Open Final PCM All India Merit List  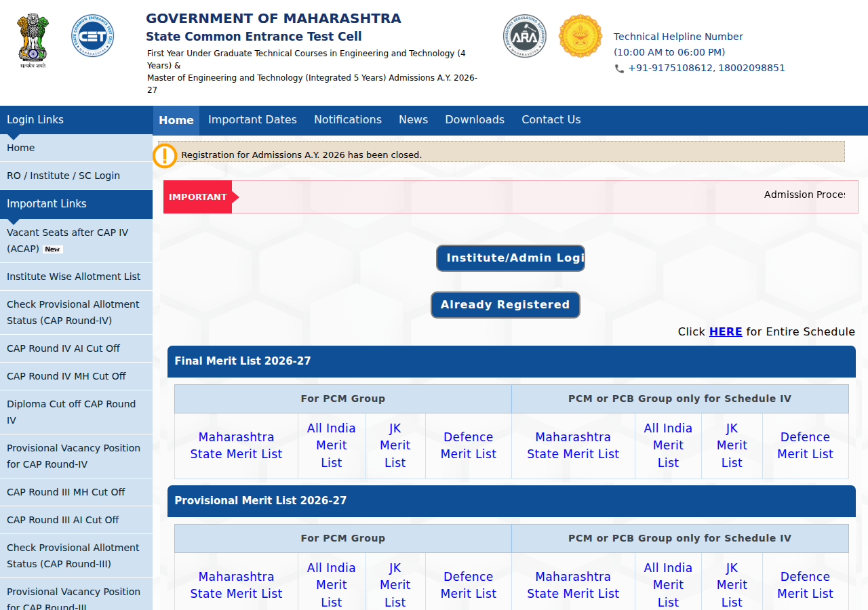pos(332,445)
